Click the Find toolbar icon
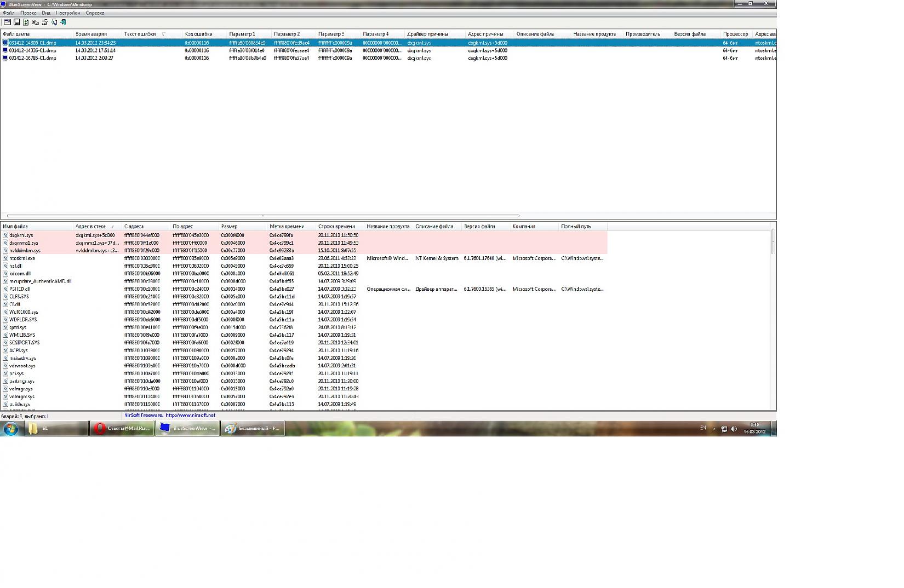This screenshot has width=904, height=588. pyautogui.click(x=54, y=22)
